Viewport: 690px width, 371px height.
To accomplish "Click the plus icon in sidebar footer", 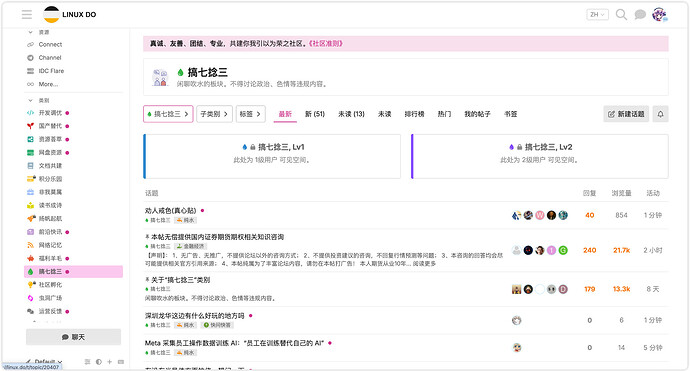I will [110, 362].
